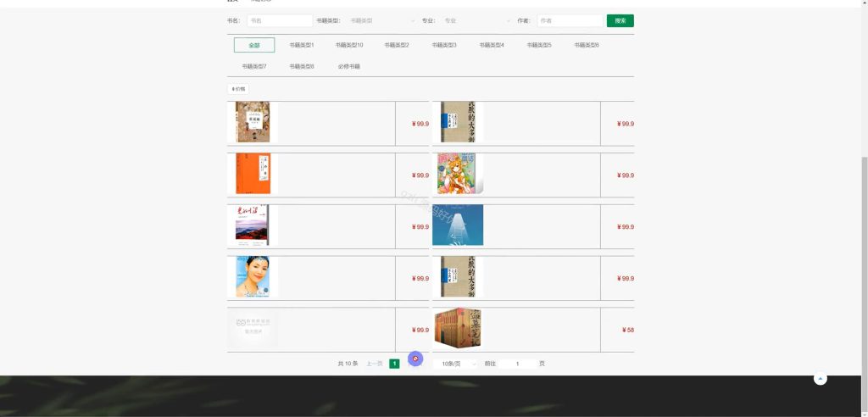The height and width of the screenshot is (417, 868).
Task: Click the 书名 input field
Action: pos(280,20)
